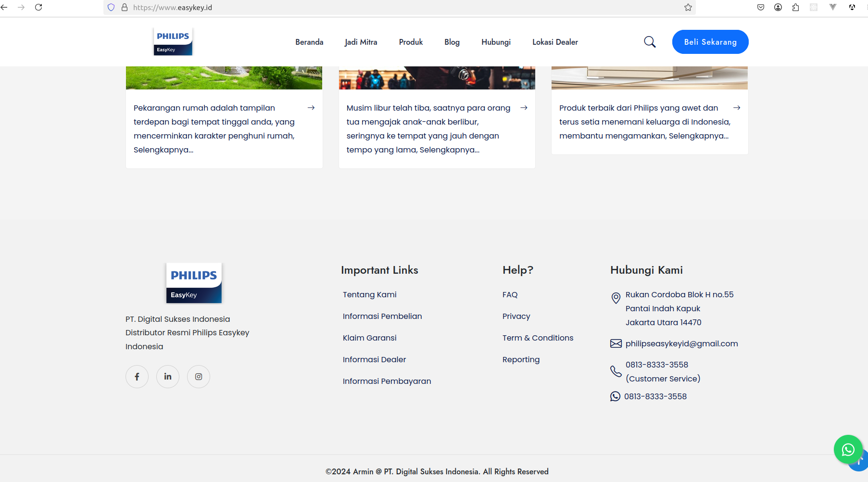The height and width of the screenshot is (482, 868).
Task: Click arrow on Pekarangan rumah article card
Action: pos(311,108)
